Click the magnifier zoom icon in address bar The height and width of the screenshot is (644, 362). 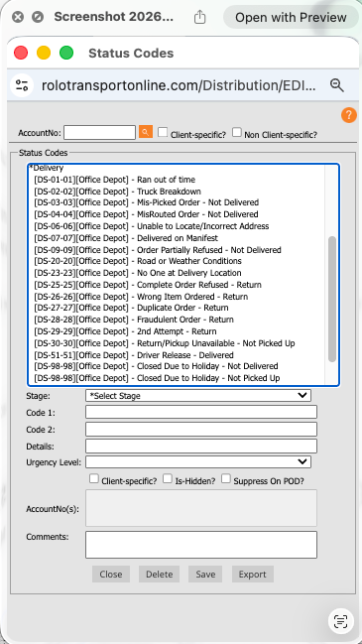click(x=337, y=85)
